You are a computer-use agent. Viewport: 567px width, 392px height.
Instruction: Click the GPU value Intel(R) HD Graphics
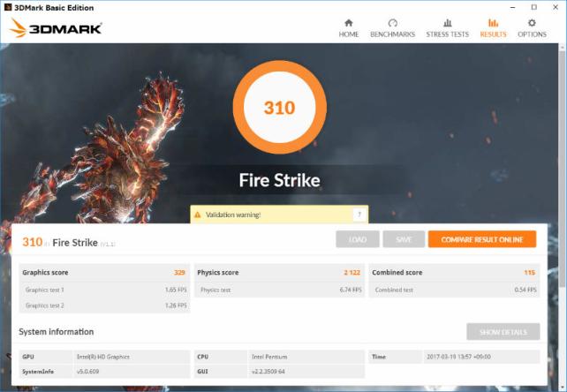(103, 357)
